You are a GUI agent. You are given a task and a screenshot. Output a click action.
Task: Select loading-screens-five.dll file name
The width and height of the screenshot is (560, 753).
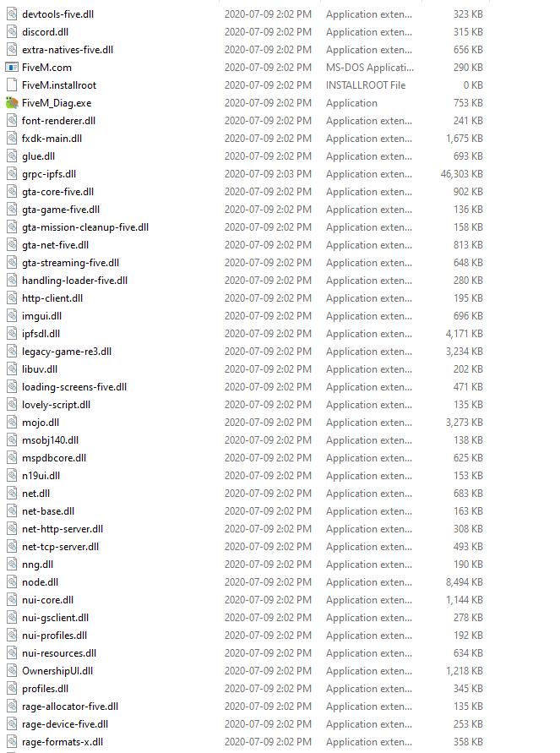pyautogui.click(x=74, y=387)
